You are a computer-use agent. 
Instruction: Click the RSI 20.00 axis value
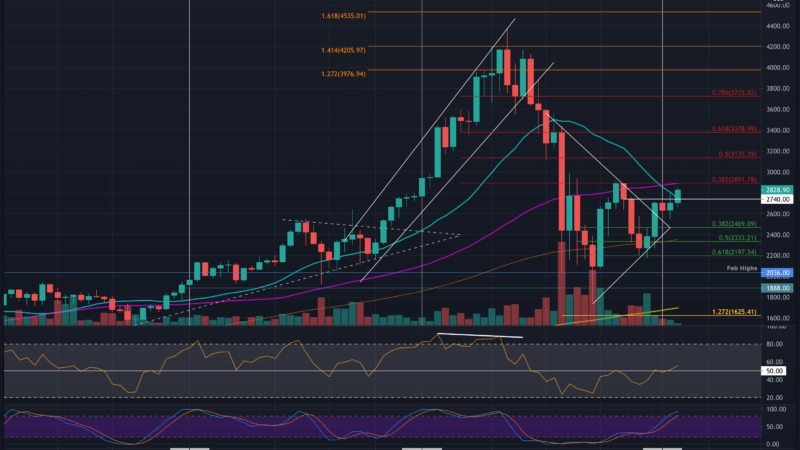click(x=774, y=398)
